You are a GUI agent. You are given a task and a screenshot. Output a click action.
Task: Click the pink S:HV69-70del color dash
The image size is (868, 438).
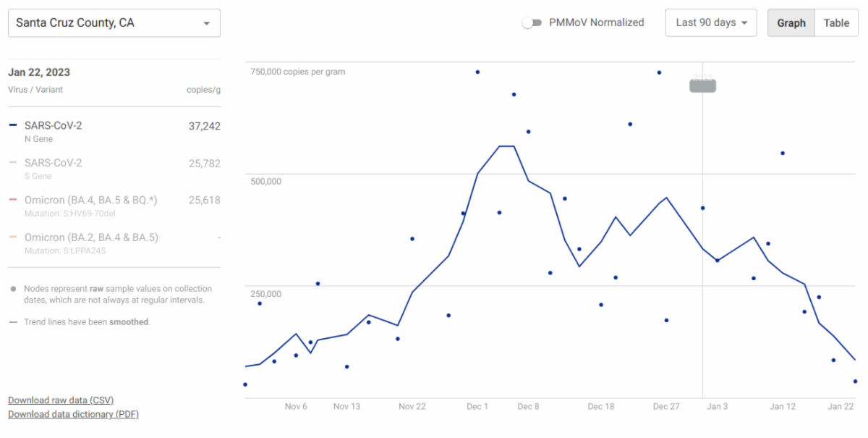coord(13,200)
